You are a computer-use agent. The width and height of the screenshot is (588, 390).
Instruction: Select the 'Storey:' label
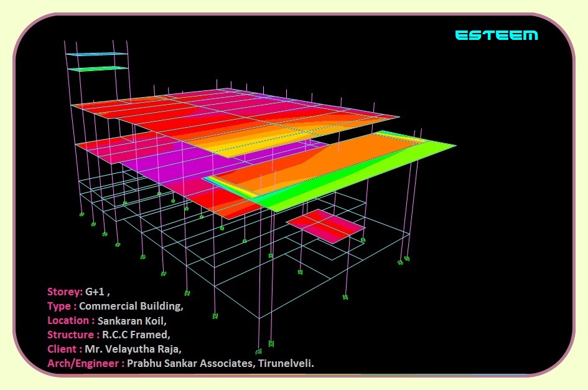pos(65,292)
